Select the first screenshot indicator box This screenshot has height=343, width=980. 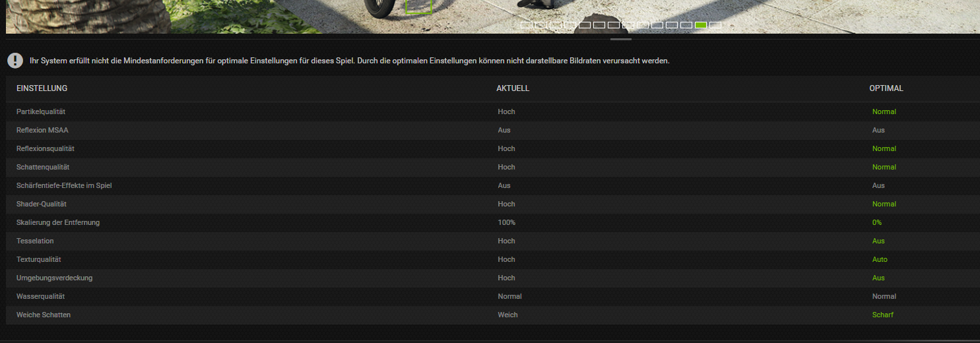coord(527,25)
